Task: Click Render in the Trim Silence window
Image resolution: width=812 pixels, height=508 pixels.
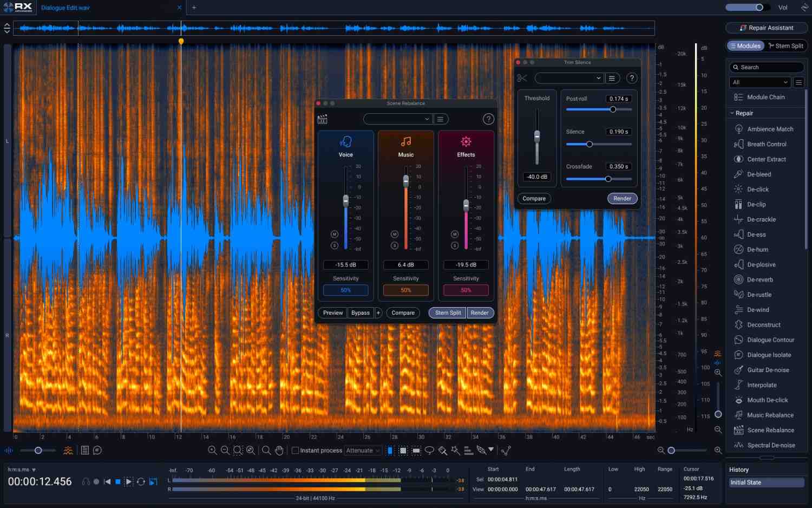Action: coord(622,198)
